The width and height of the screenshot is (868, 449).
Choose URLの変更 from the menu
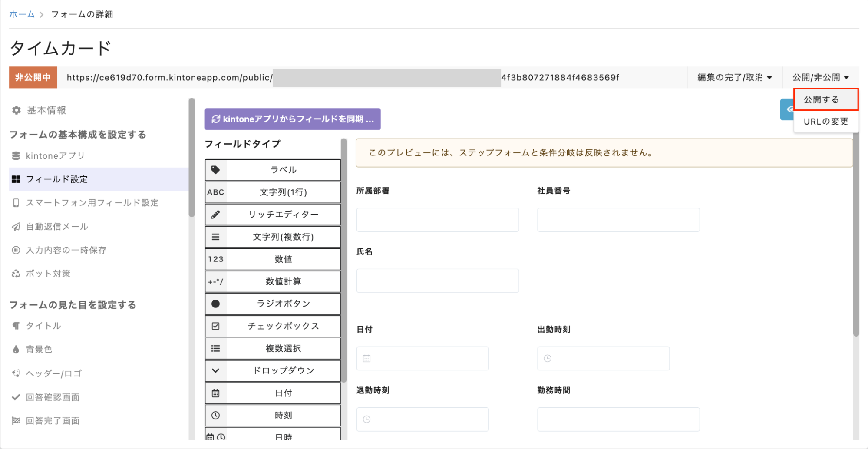tap(825, 122)
